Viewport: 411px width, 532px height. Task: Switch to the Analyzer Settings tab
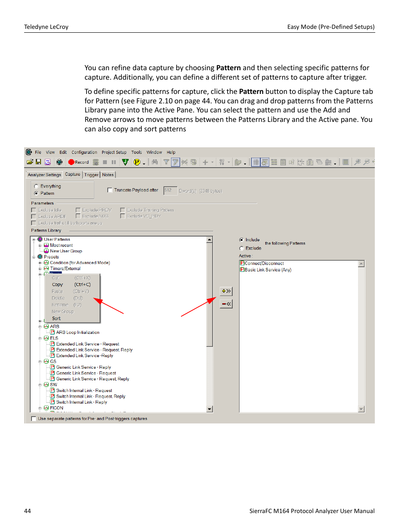click(44, 175)
